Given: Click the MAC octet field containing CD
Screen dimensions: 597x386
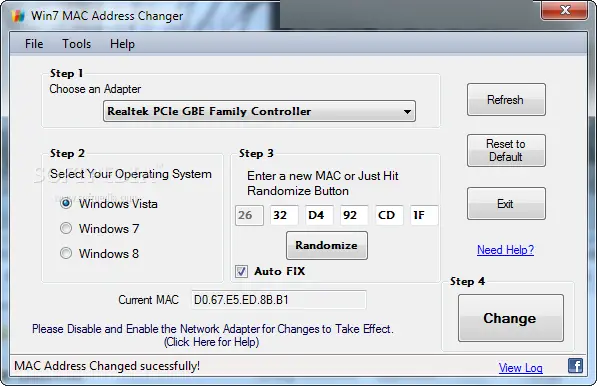Looking at the screenshot, I should (389, 215).
